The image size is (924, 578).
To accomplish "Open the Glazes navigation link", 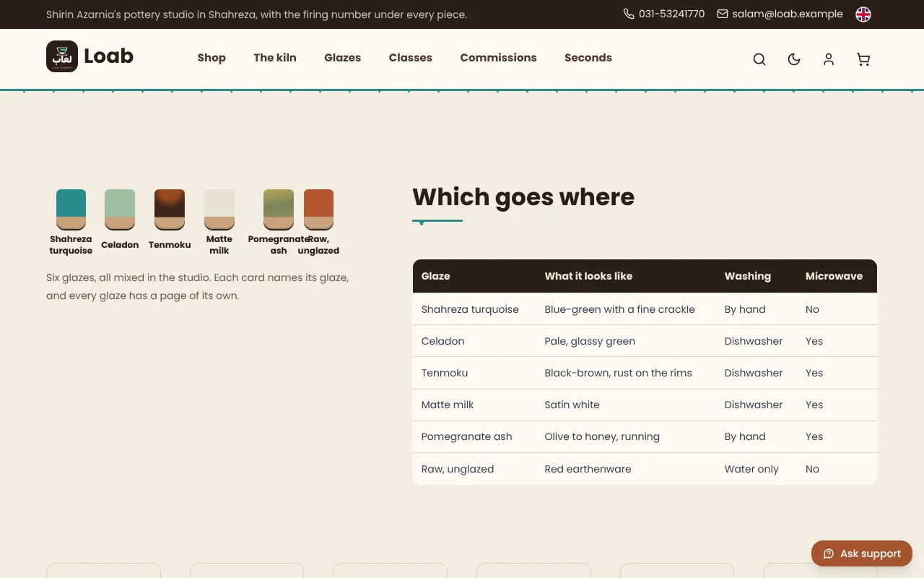I will tap(343, 58).
